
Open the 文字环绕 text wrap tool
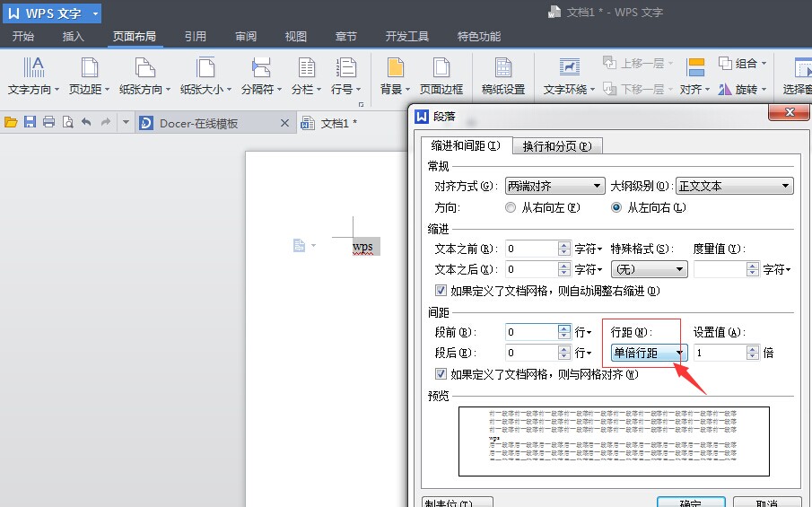tap(569, 76)
